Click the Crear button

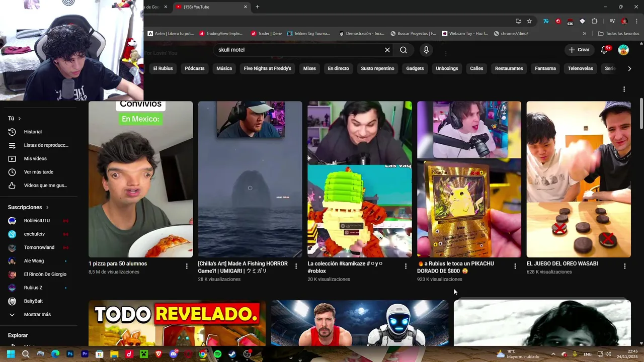(579, 50)
